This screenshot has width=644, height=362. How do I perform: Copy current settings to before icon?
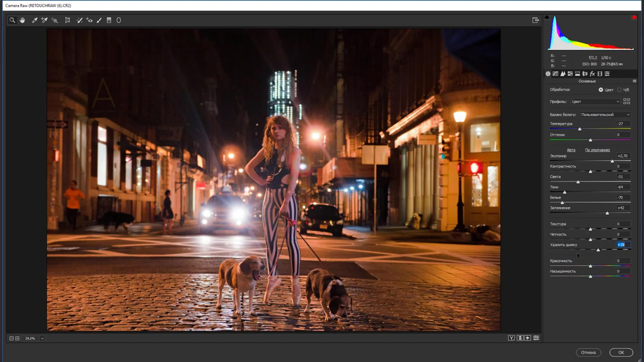(528, 338)
